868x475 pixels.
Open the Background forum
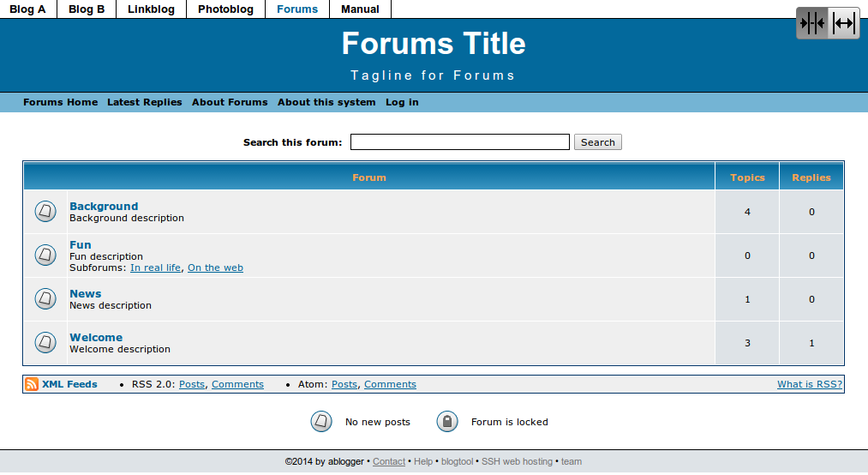tap(104, 206)
